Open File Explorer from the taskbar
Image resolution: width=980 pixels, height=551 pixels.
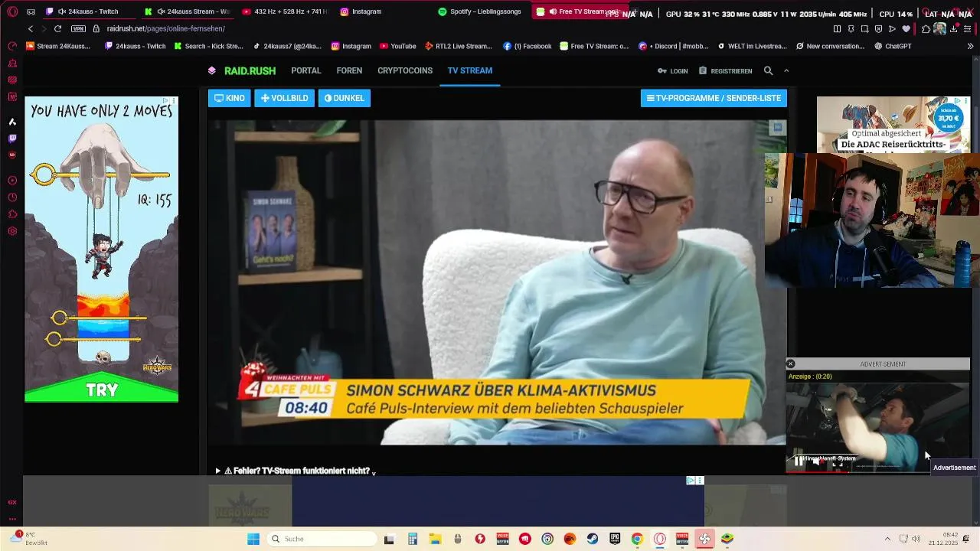click(435, 539)
